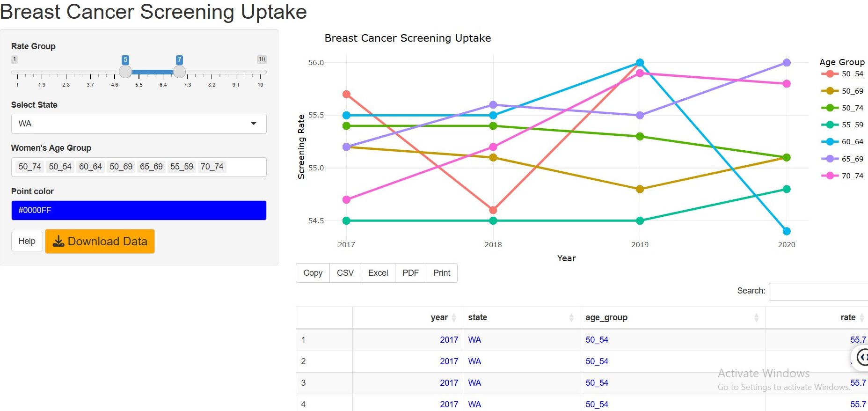
Task: Click the 2019 data point for 60_64
Action: [x=640, y=63]
